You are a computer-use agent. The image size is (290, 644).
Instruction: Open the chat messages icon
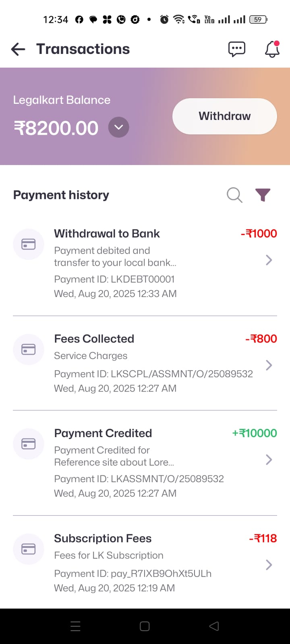tap(236, 49)
